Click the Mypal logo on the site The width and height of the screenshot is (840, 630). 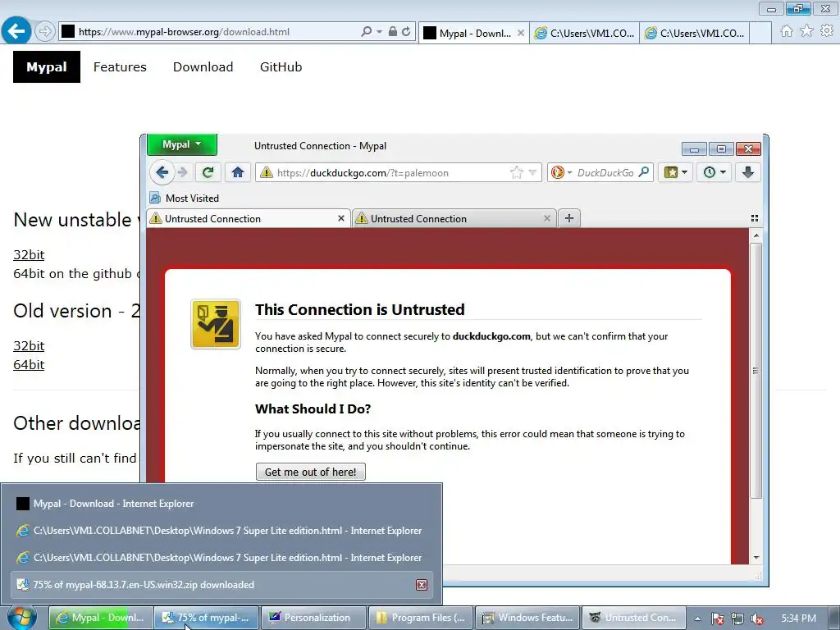[x=47, y=67]
